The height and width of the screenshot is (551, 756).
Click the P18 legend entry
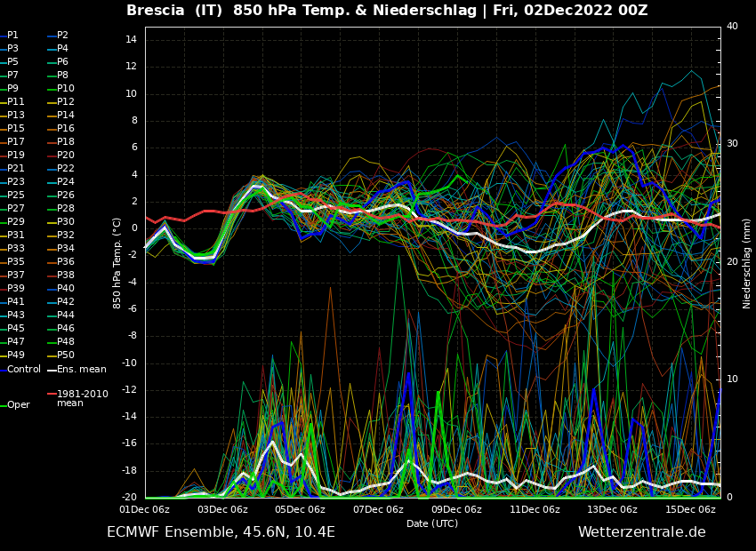(66, 142)
